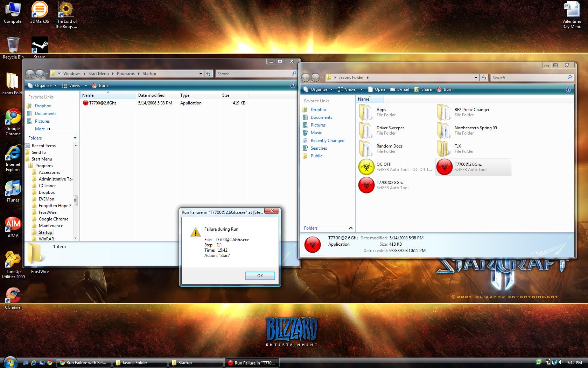Open Recently Changed favorite link
588x368 pixels.
[x=327, y=141]
